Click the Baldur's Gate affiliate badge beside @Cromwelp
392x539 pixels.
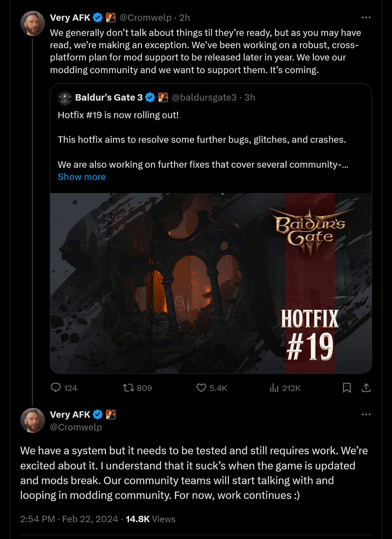coord(111,17)
